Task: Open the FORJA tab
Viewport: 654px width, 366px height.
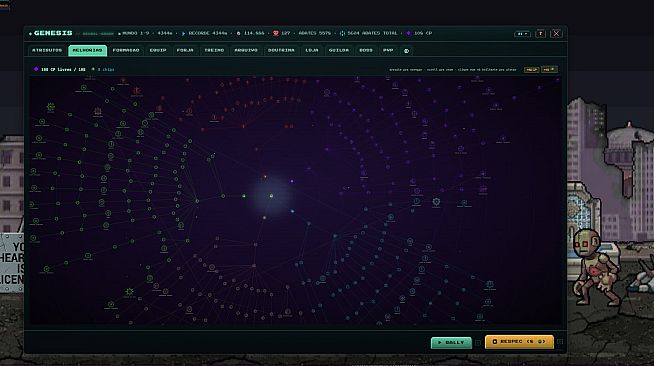Action: pos(185,50)
